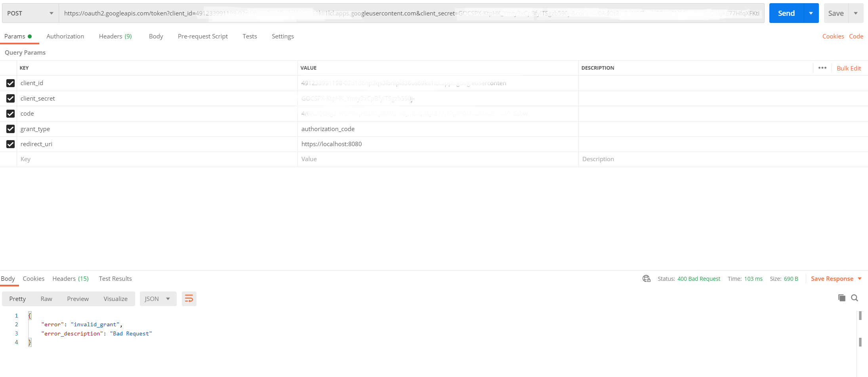Open the POST method dropdown

[x=30, y=13]
